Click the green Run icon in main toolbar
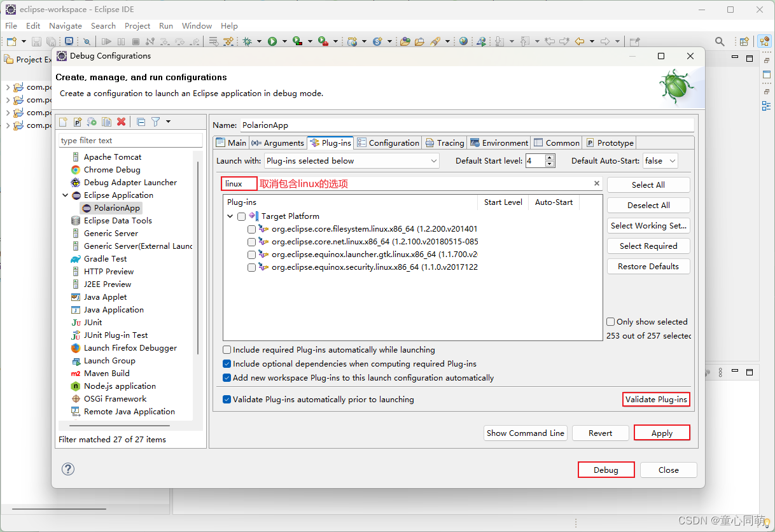 click(x=272, y=41)
